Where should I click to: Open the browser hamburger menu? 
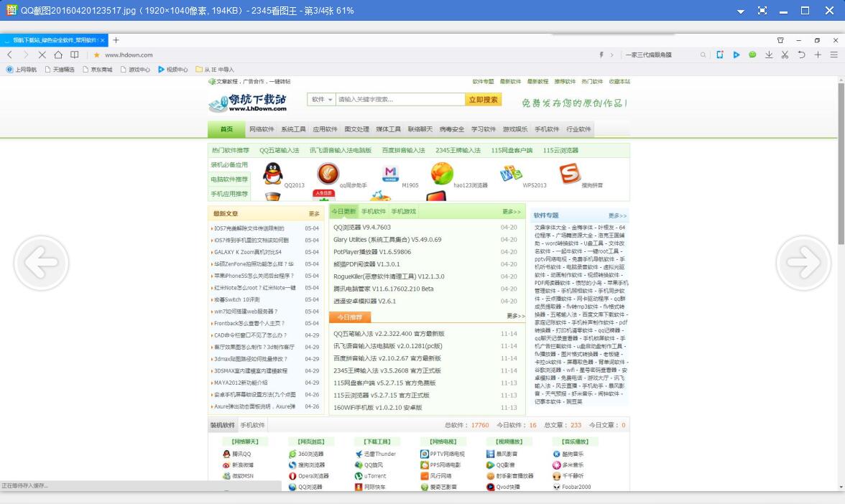(x=834, y=55)
